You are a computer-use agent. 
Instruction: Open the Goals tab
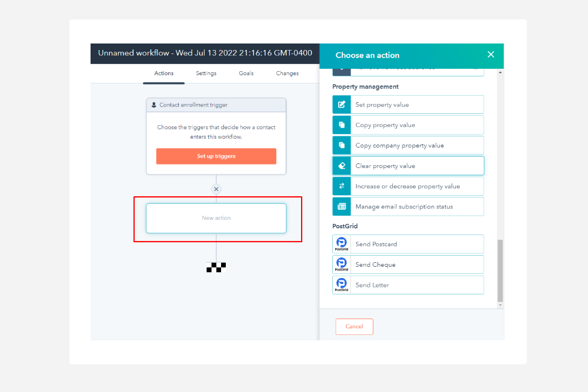pos(246,73)
